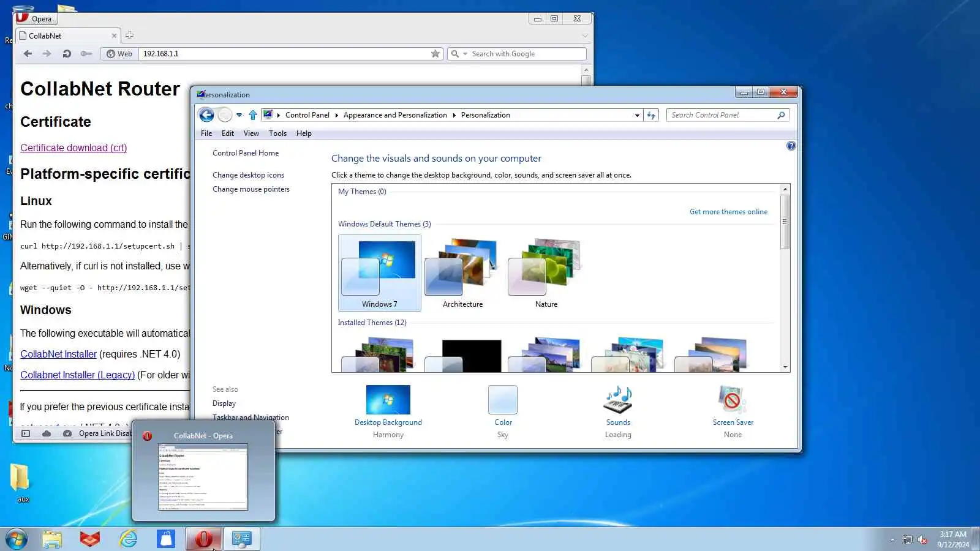980x551 pixels.
Task: Click Appearance and Personalization breadcrumb
Action: coord(395,115)
